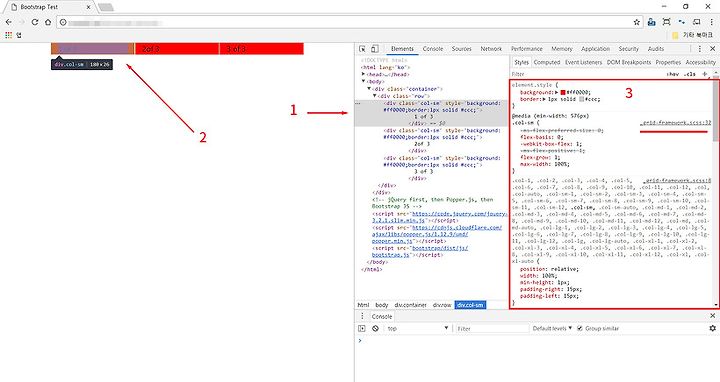Open the Accessibility tab

pos(700,62)
